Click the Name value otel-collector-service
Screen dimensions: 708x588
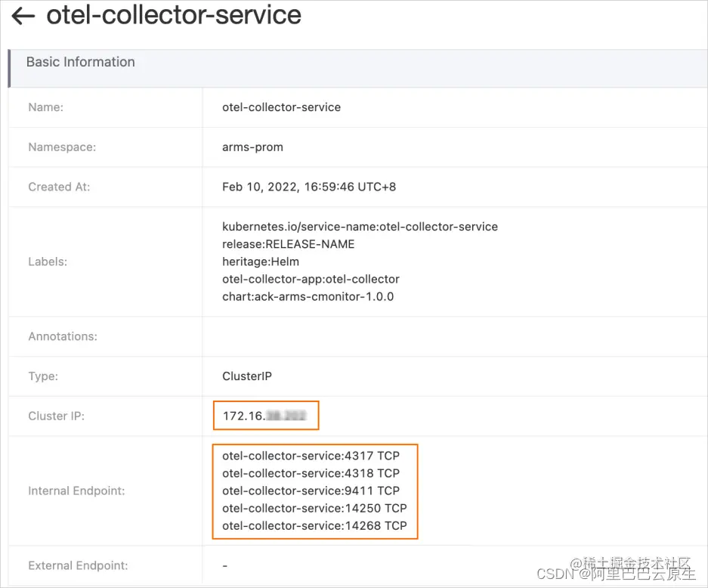[281, 107]
